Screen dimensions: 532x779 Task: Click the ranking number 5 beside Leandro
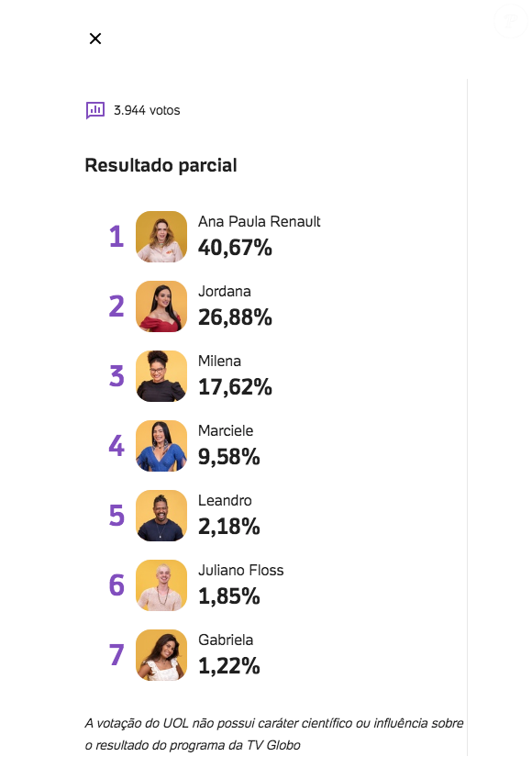[x=116, y=516]
